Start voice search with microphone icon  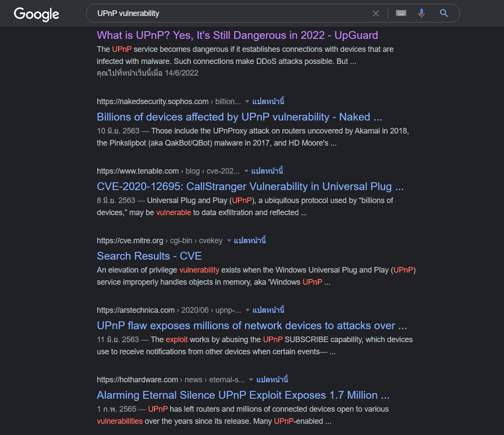421,13
